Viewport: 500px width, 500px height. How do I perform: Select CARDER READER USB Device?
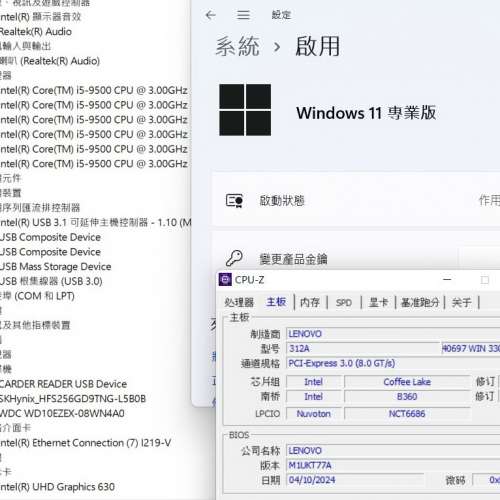coord(63,384)
